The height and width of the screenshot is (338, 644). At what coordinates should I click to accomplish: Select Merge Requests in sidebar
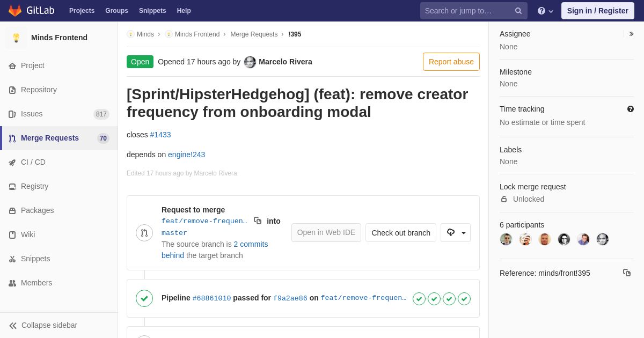point(59,138)
